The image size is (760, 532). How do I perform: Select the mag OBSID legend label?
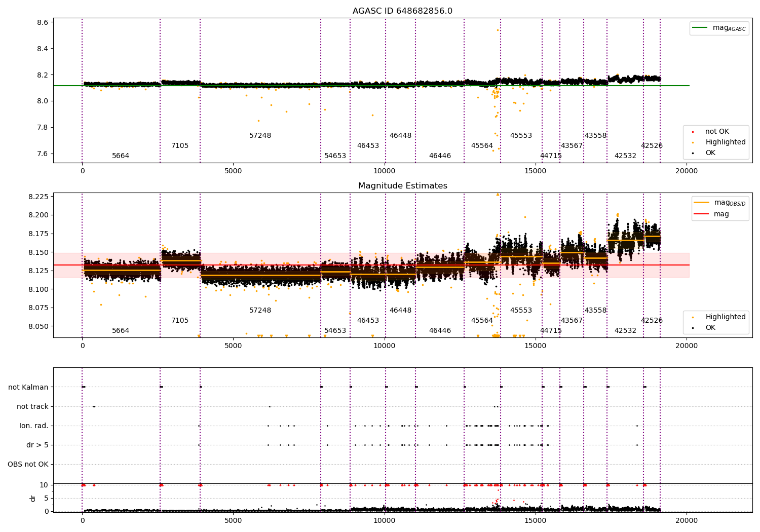[x=730, y=203]
